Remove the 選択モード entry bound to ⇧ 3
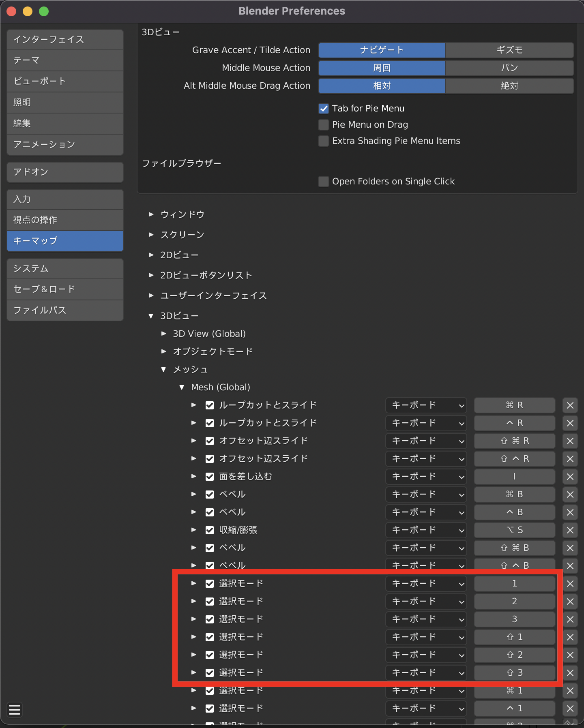The image size is (584, 728). click(x=570, y=673)
